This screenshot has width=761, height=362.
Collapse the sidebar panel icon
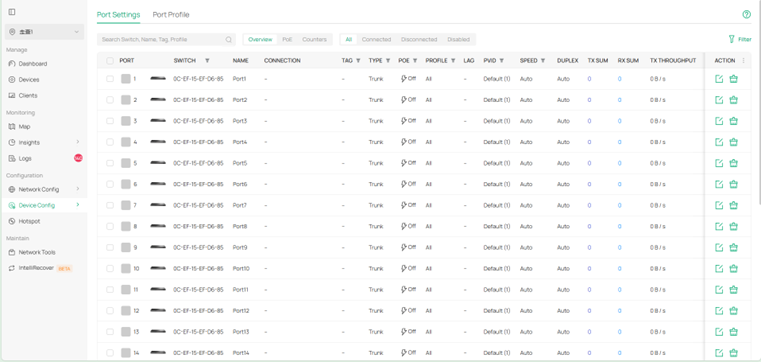pyautogui.click(x=12, y=12)
